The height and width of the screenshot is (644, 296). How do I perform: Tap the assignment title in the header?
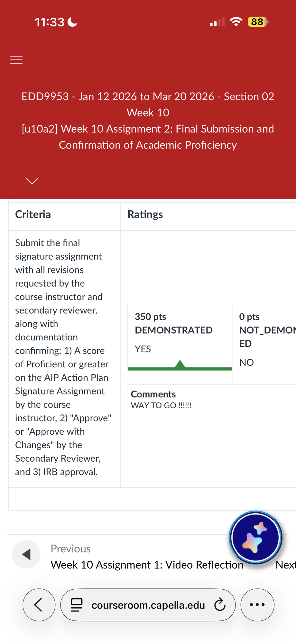pos(148,137)
